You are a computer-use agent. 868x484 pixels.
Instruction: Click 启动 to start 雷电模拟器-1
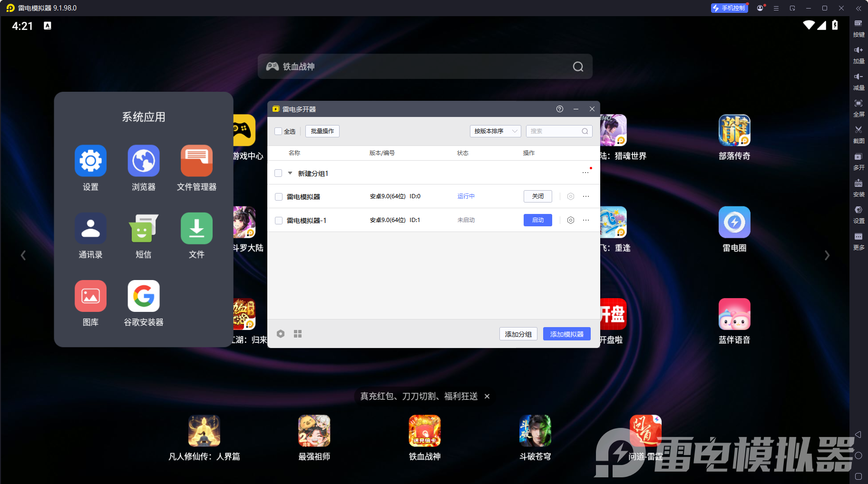pyautogui.click(x=538, y=220)
